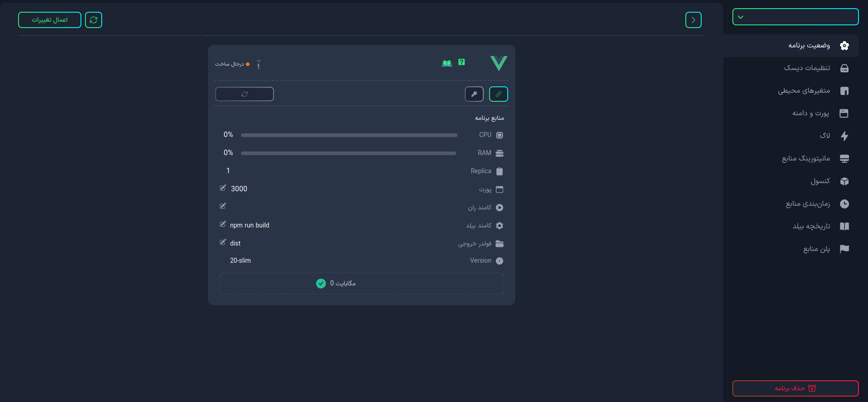Click the wide restart button in card
Viewport: 868px width, 402px height.
coord(245,94)
